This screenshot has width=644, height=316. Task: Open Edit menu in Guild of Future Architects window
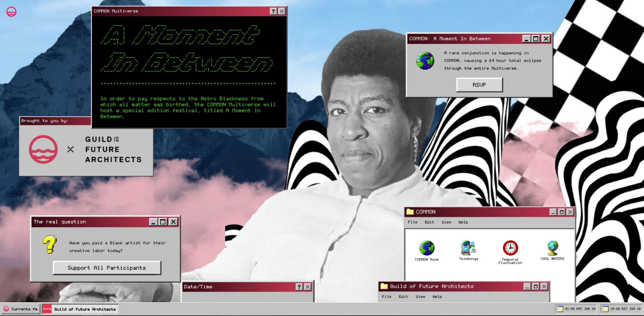coord(403,297)
